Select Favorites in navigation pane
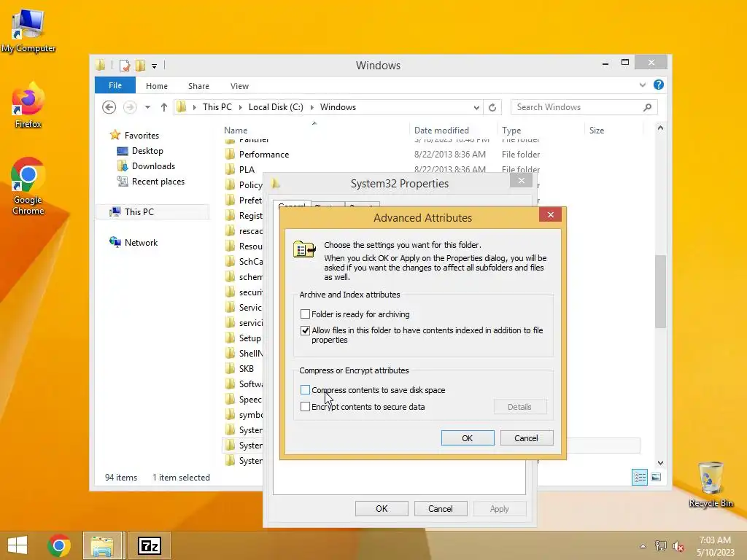This screenshot has width=747, height=560. click(142, 135)
